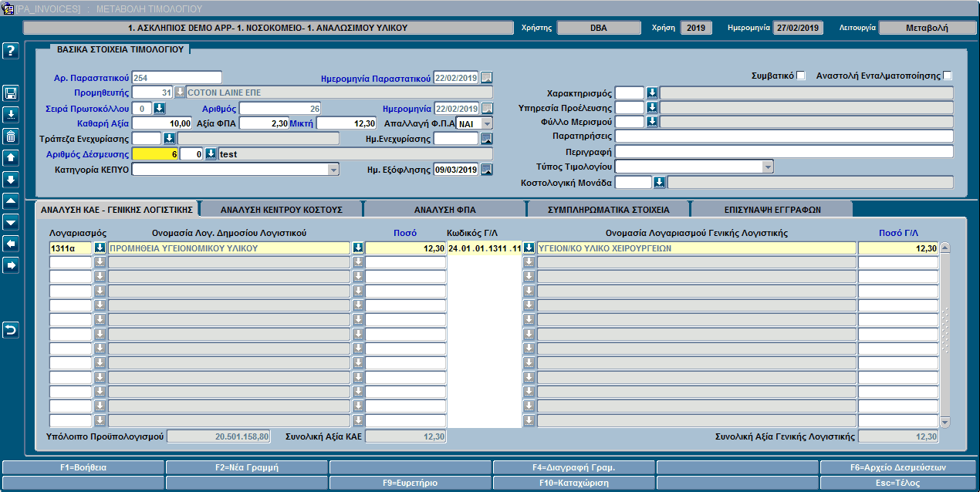Open calendar for Ημερομηνία Παραστατικού
980x492 pixels.
(486, 77)
